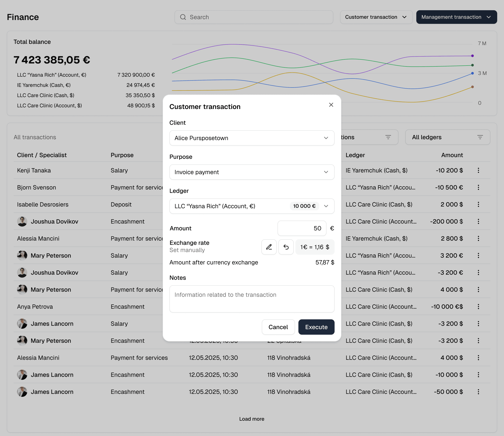Click Joushua Dovikov avatar in Encashment row
This screenshot has width=504, height=436.
coord(22,221)
